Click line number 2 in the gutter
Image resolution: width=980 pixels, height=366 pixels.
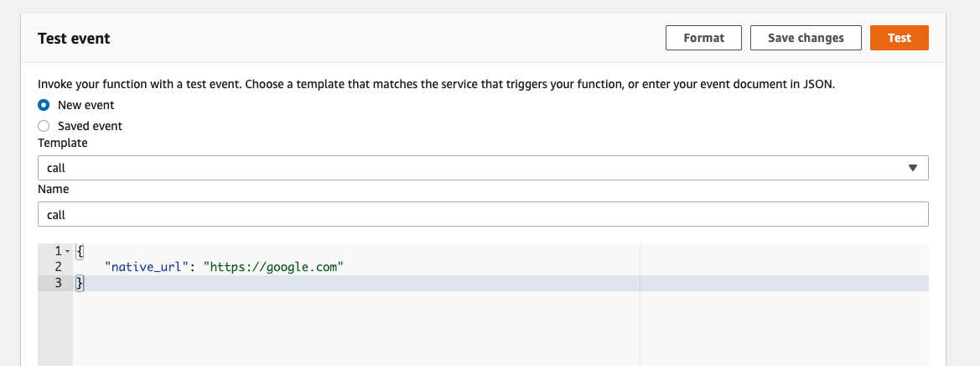(x=58, y=267)
